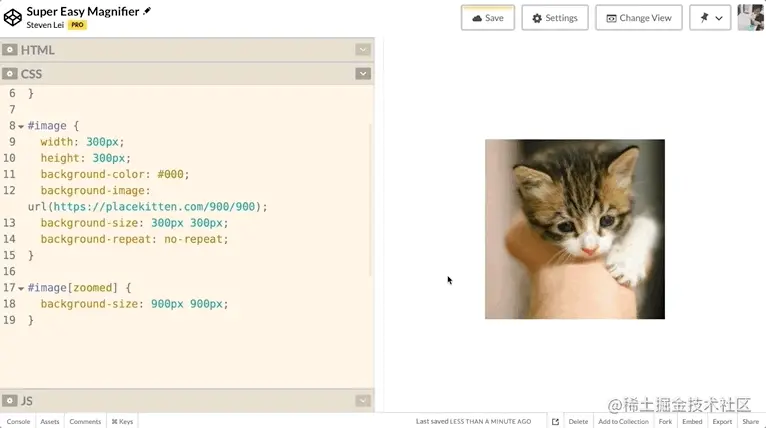Expand JS panel dropdown arrow
The height and width of the screenshot is (428, 766).
[363, 401]
